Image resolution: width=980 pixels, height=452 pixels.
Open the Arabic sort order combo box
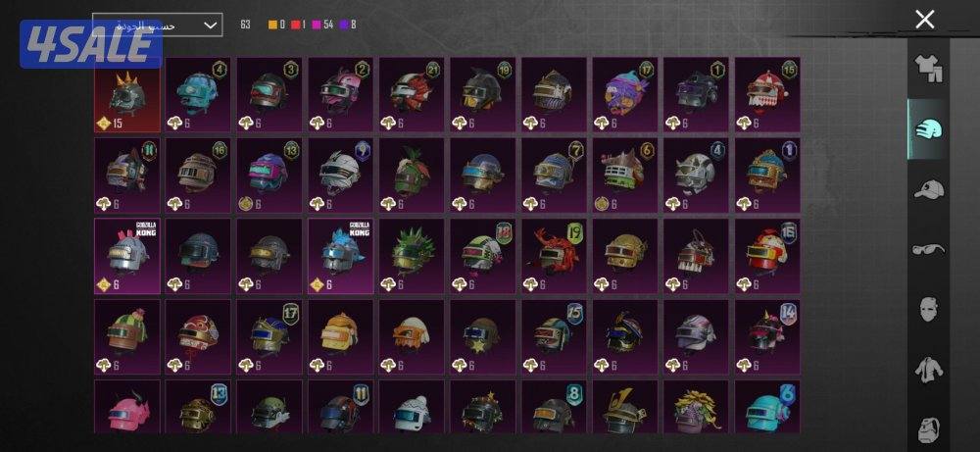(x=158, y=25)
